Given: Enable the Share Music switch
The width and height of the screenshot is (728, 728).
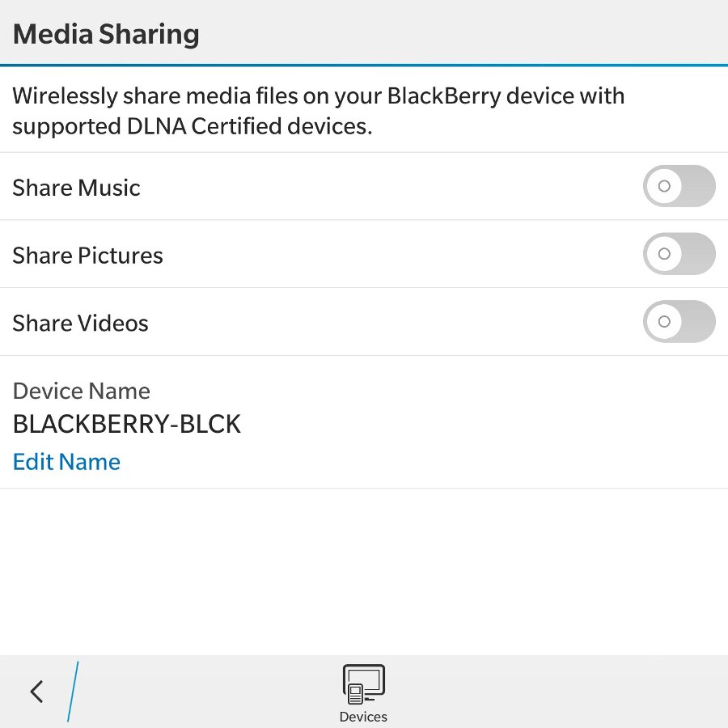Looking at the screenshot, I should 679,186.
